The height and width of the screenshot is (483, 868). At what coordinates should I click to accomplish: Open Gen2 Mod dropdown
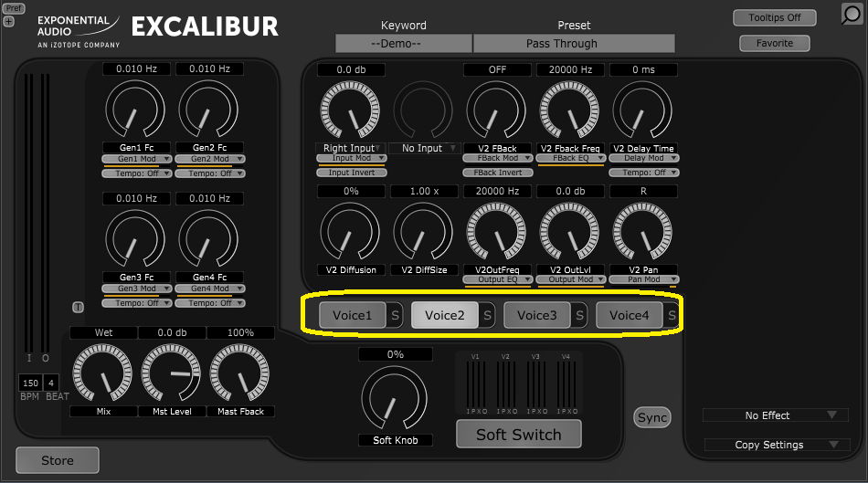pos(210,159)
